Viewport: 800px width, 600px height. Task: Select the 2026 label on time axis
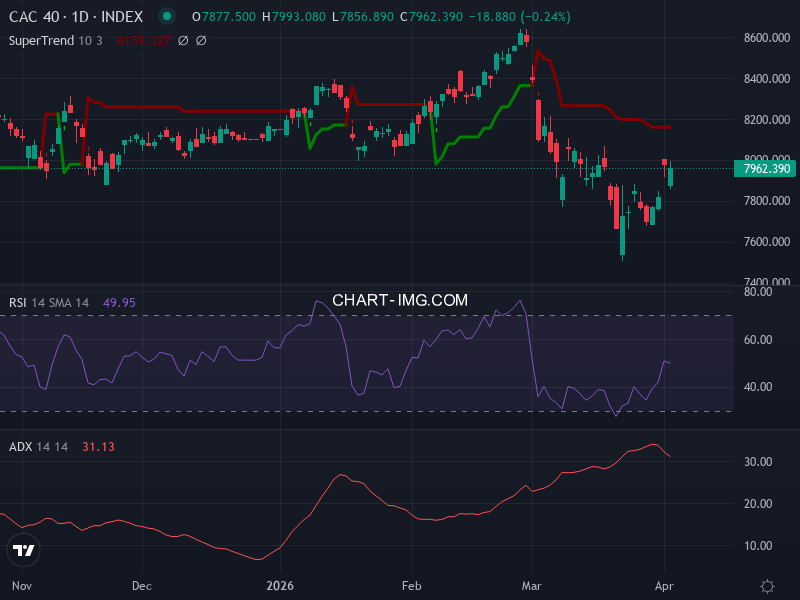pos(279,587)
